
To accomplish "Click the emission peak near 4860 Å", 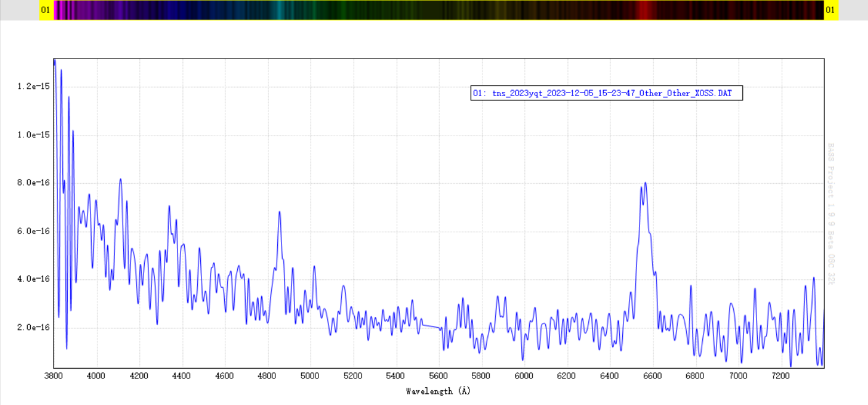I will coord(280,213).
